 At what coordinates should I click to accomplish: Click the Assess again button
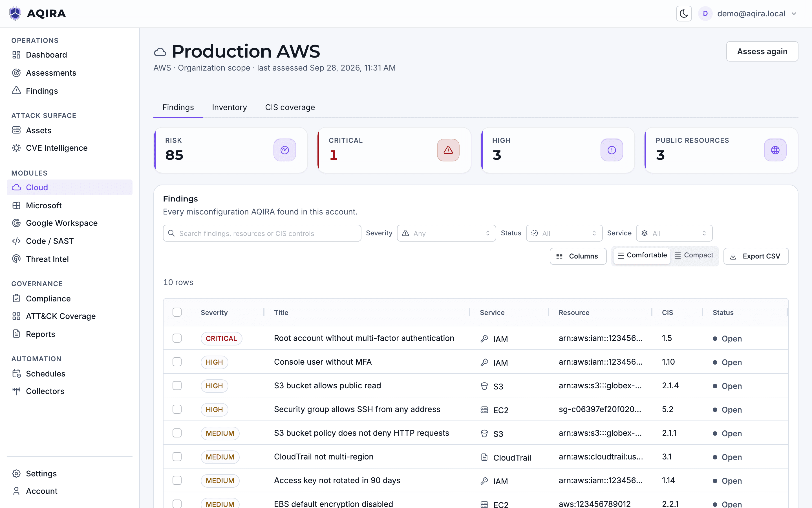tap(762, 51)
